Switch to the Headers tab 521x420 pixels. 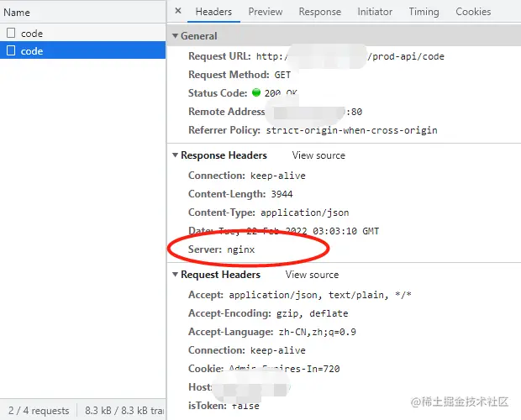213,12
